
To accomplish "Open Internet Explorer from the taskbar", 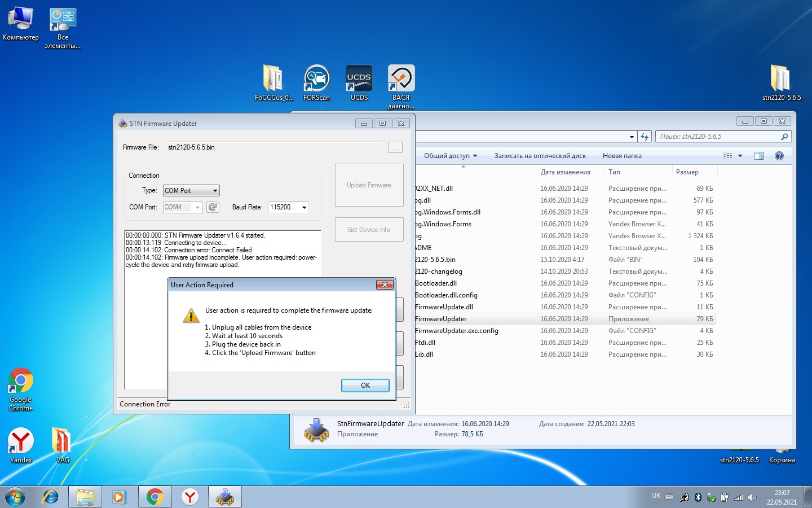I will pos(51,497).
